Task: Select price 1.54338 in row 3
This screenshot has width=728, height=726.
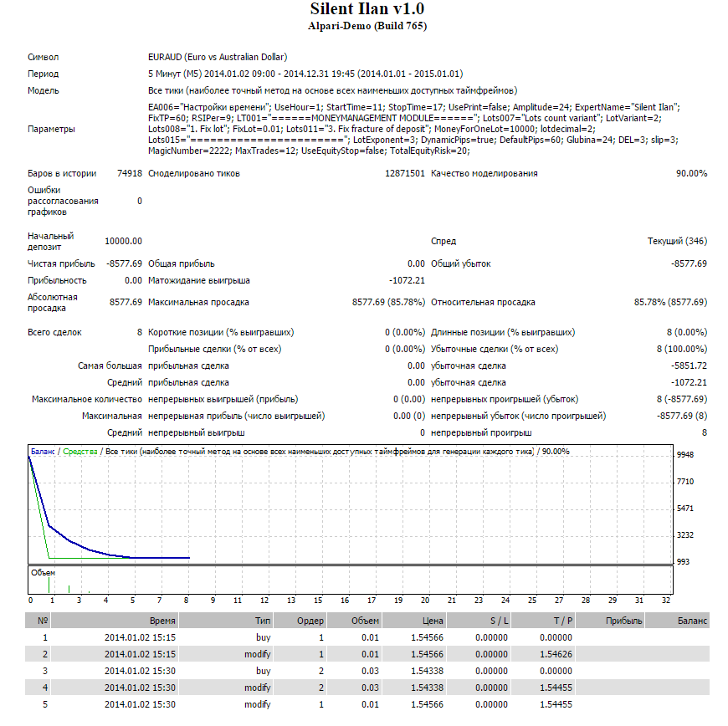Action: [427, 671]
